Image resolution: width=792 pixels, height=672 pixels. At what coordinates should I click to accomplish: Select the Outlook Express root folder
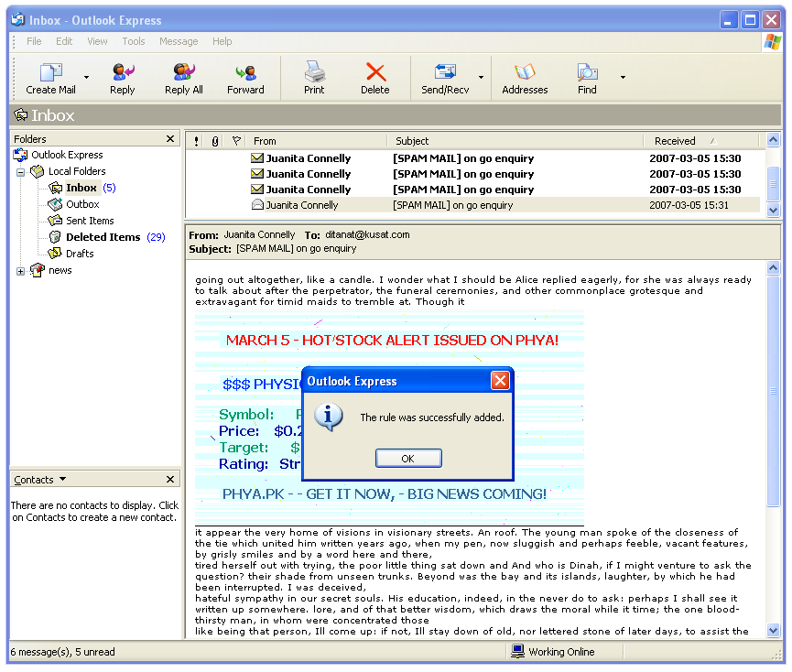[67, 155]
